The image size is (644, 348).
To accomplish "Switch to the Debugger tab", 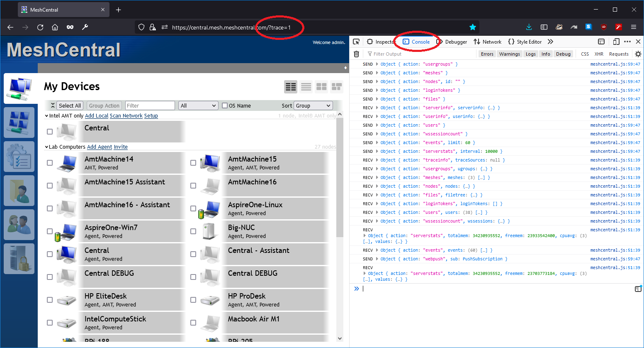I will 456,42.
